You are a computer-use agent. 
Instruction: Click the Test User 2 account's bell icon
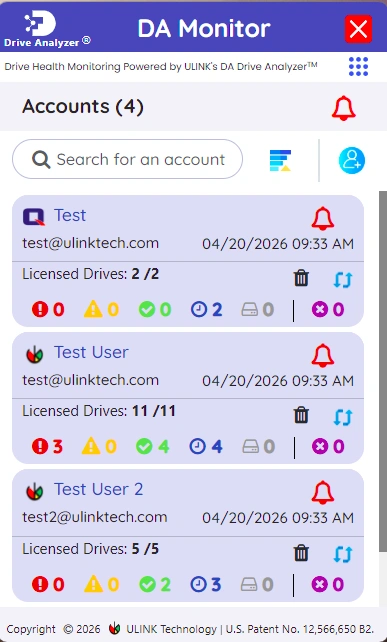323,492
